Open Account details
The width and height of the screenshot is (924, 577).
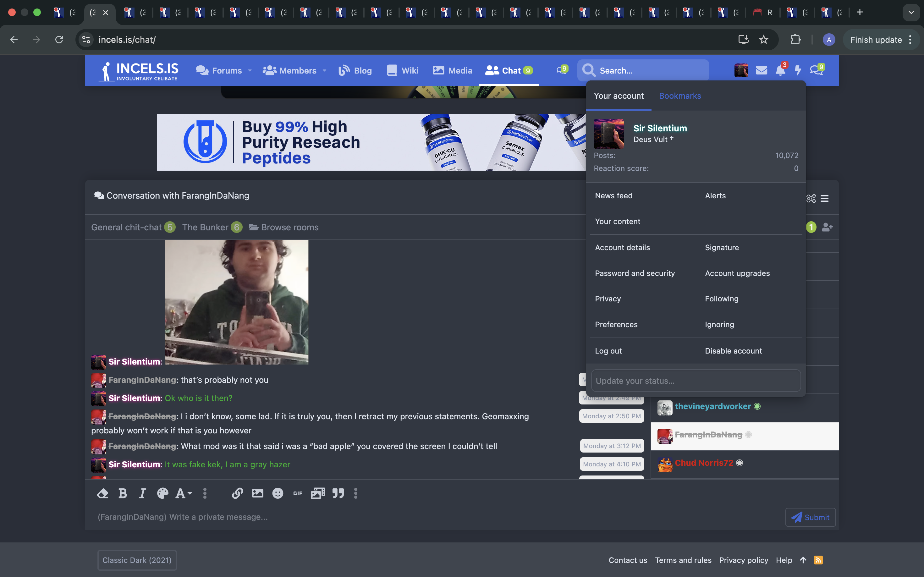click(x=622, y=247)
